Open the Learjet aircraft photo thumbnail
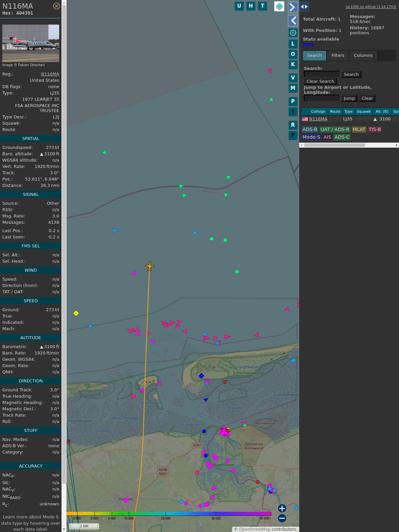The image size is (399, 532). coord(31,43)
